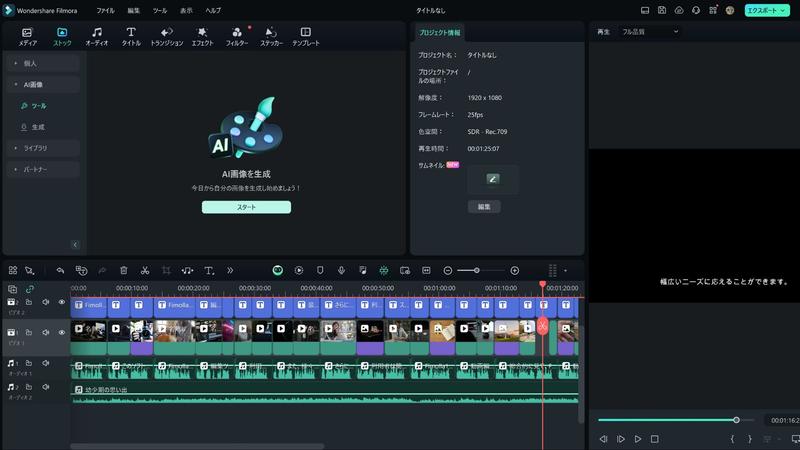Click the timeline zoom slider handle

pyautogui.click(x=477, y=270)
